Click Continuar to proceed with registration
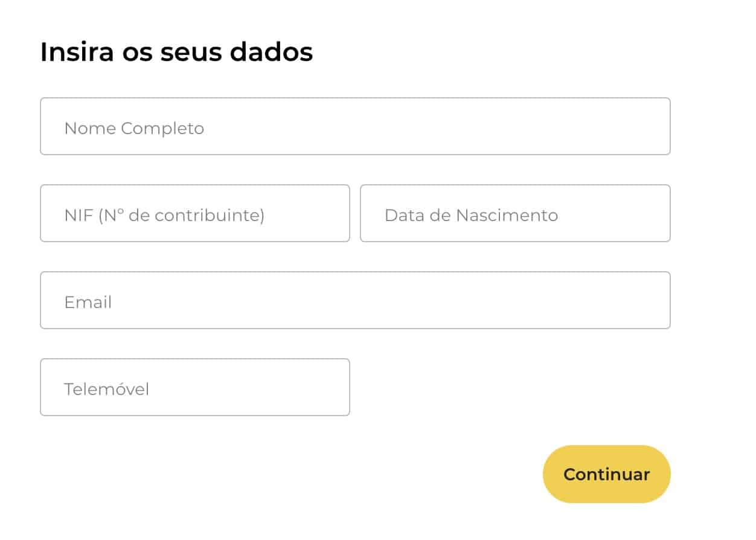The width and height of the screenshot is (756, 540). coord(606,474)
